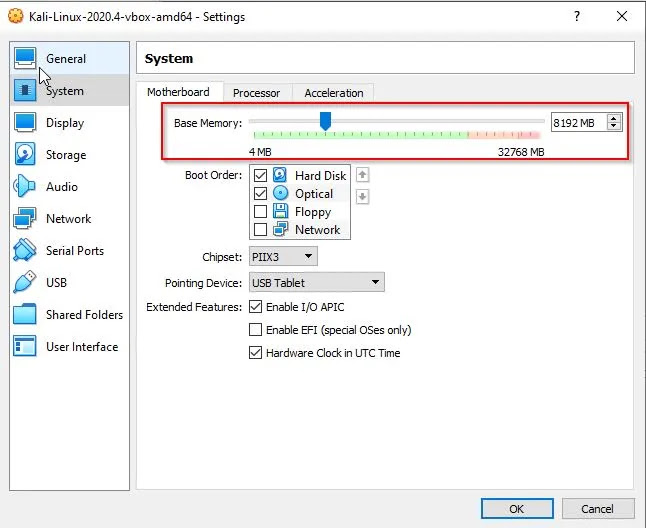The height and width of the screenshot is (528, 646).
Task: Open Serial Ports connector icon
Action: [24, 250]
